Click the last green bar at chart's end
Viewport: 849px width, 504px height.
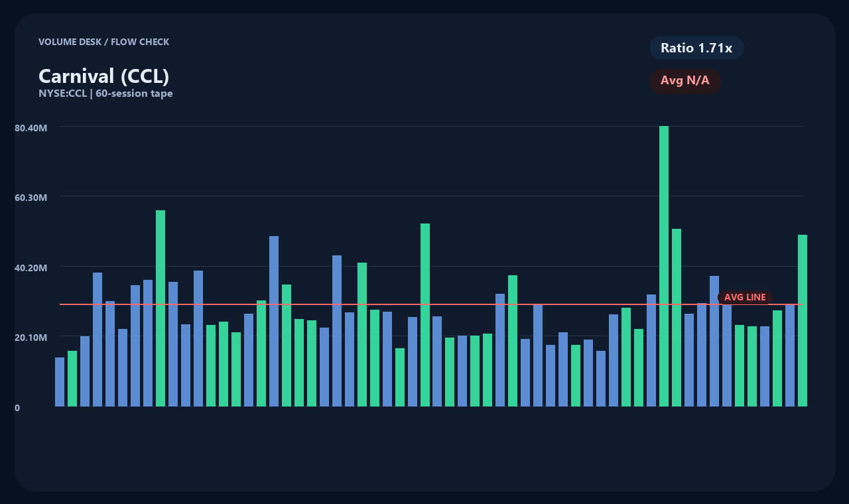pyautogui.click(x=803, y=320)
